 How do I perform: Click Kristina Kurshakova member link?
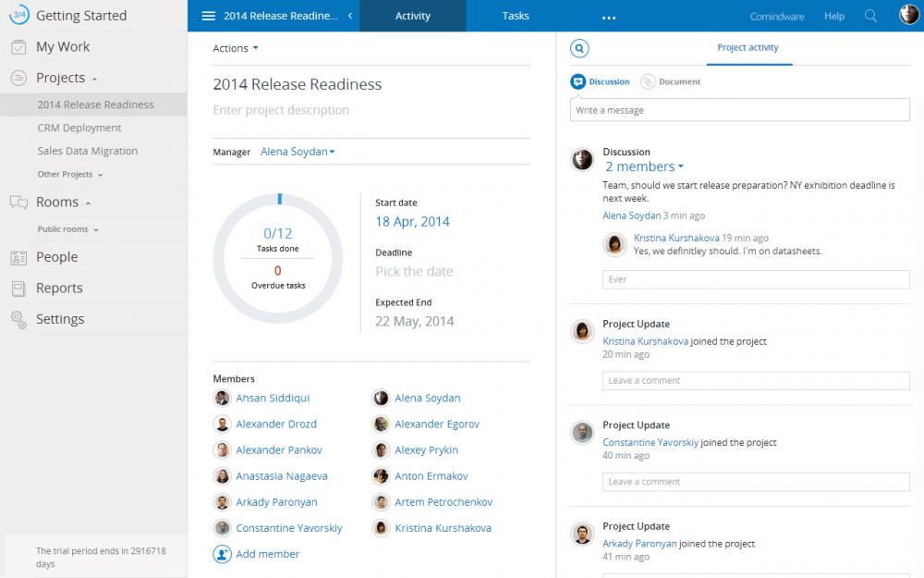[x=443, y=528]
